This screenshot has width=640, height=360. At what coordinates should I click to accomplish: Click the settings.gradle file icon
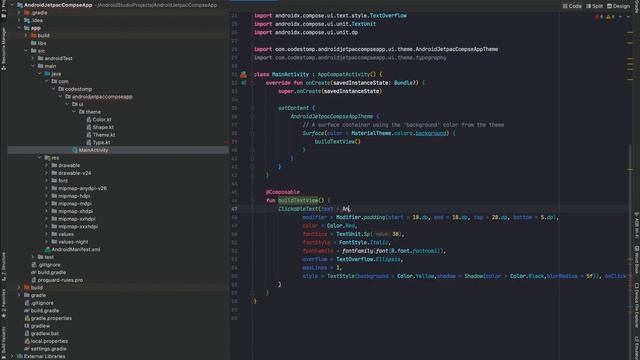tap(27, 349)
